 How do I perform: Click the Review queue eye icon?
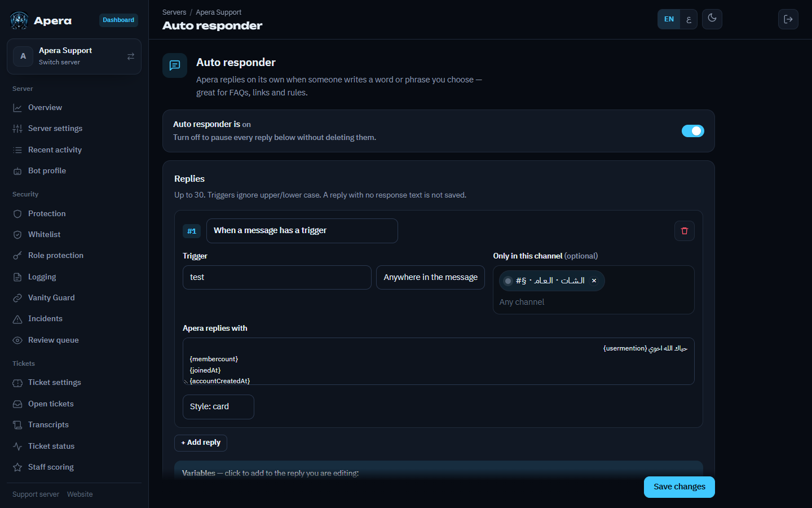(17, 340)
